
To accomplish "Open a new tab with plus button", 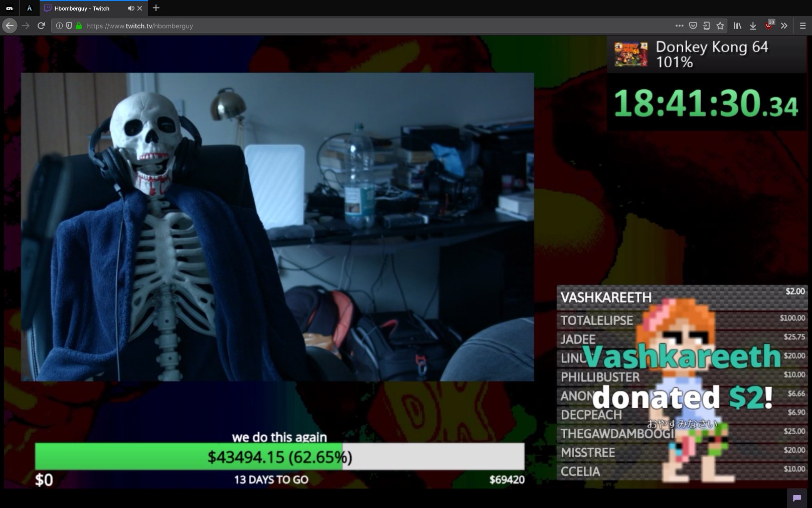I will tap(156, 8).
